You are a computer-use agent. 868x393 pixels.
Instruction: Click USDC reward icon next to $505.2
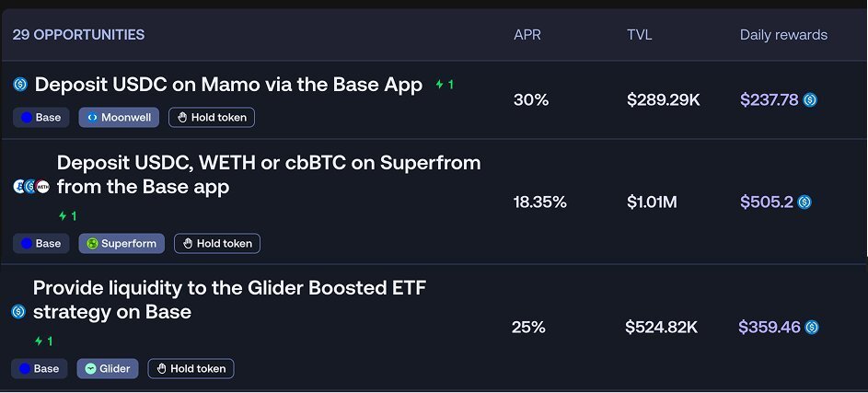tap(804, 202)
